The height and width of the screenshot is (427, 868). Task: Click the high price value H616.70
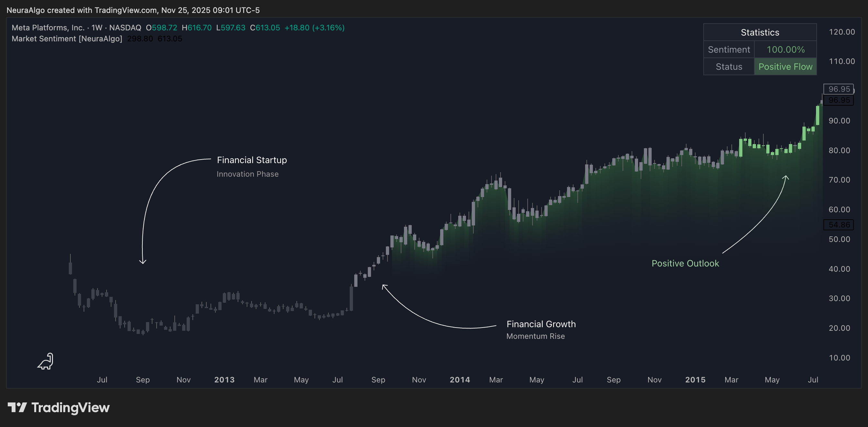pyautogui.click(x=196, y=28)
